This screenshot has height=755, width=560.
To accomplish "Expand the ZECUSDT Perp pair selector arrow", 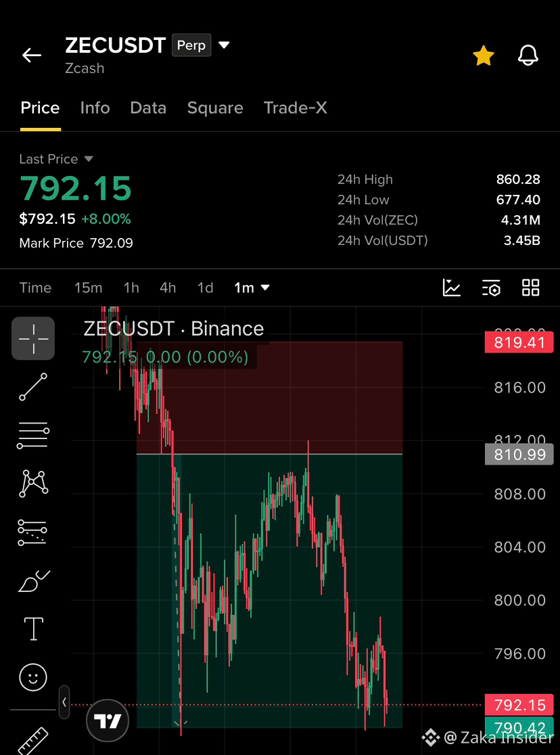I will point(224,45).
